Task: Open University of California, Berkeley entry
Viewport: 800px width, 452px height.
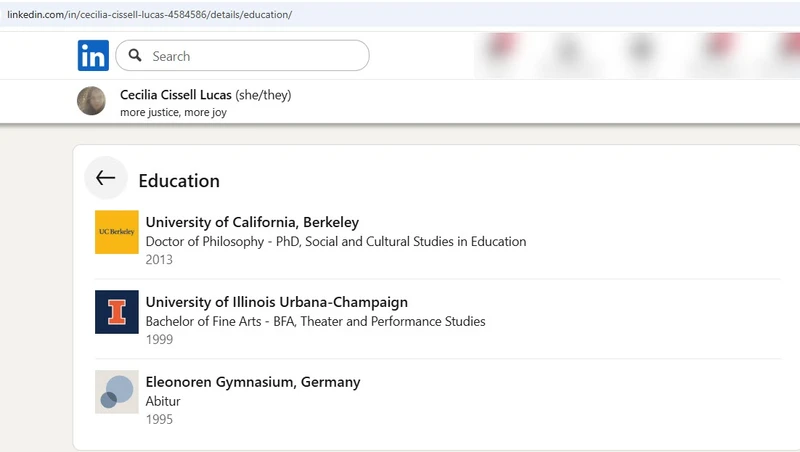Action: 252,222
